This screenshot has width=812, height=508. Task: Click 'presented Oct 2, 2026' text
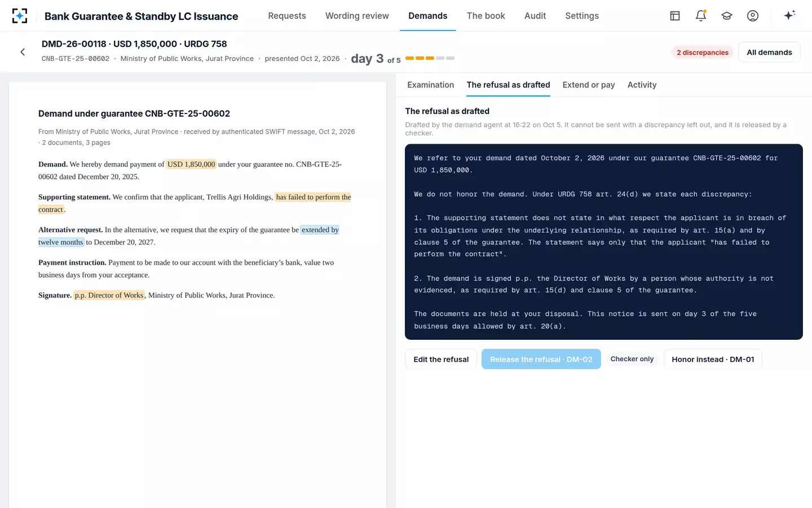pos(302,59)
